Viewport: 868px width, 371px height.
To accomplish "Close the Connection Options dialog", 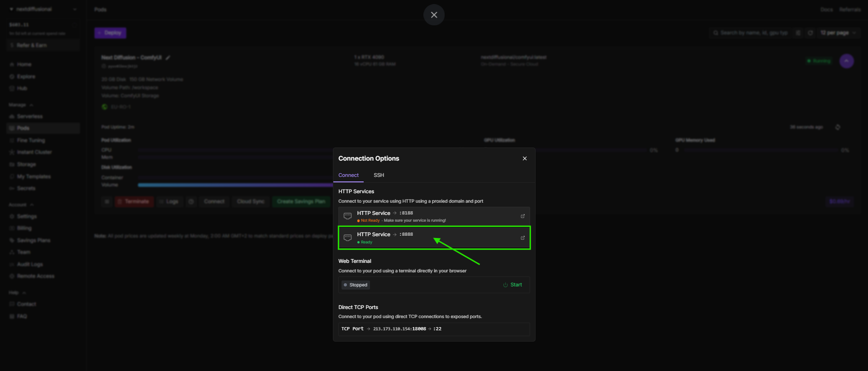I will (525, 158).
